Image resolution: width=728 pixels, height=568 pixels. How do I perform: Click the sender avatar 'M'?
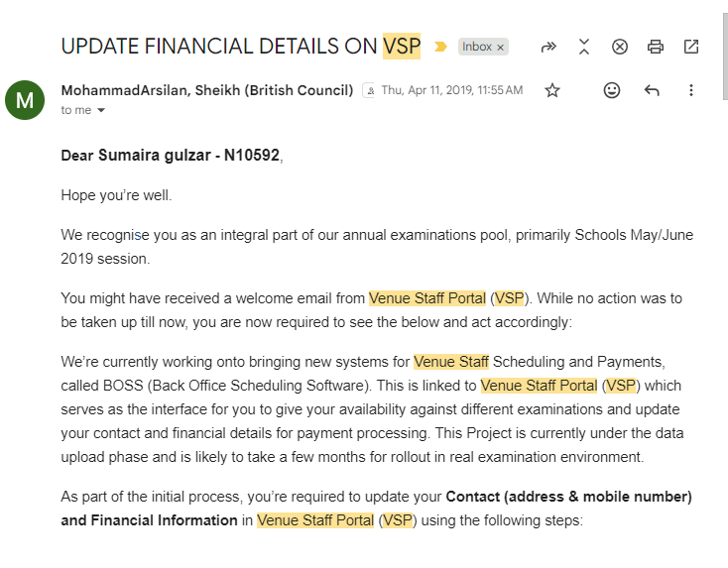(25, 100)
